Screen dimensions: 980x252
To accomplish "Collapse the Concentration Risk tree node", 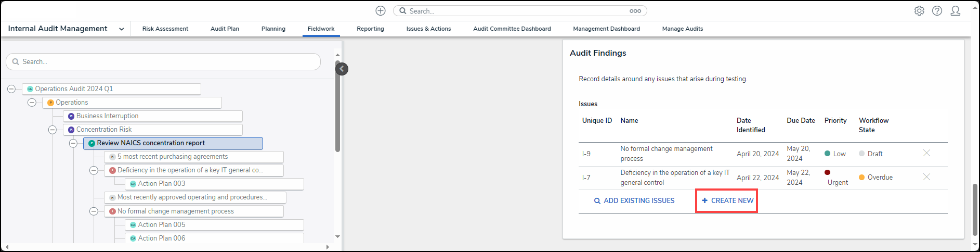I will (53, 130).
